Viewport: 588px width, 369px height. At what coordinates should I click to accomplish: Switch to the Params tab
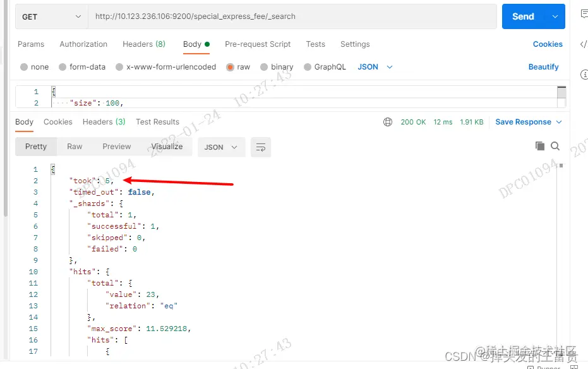[31, 44]
